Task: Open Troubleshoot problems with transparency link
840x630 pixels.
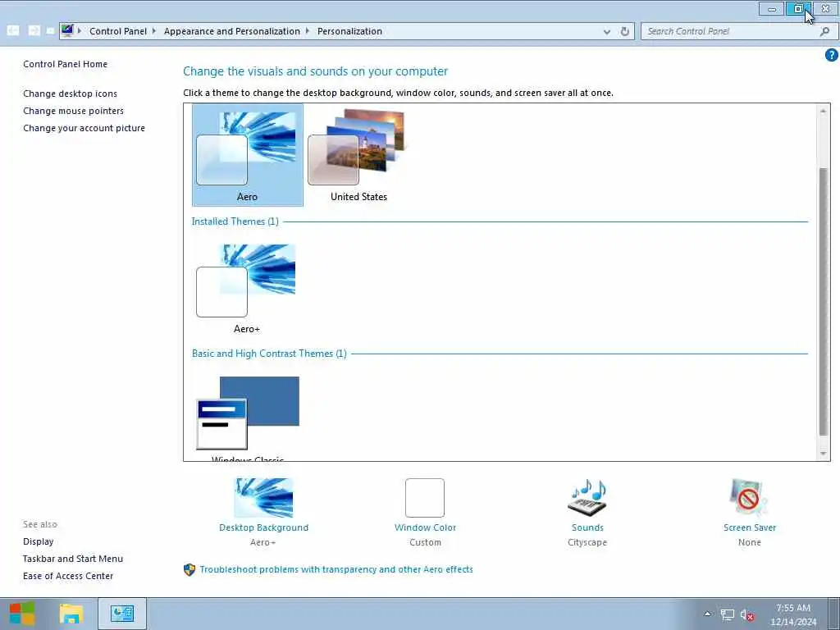Action: [336, 569]
